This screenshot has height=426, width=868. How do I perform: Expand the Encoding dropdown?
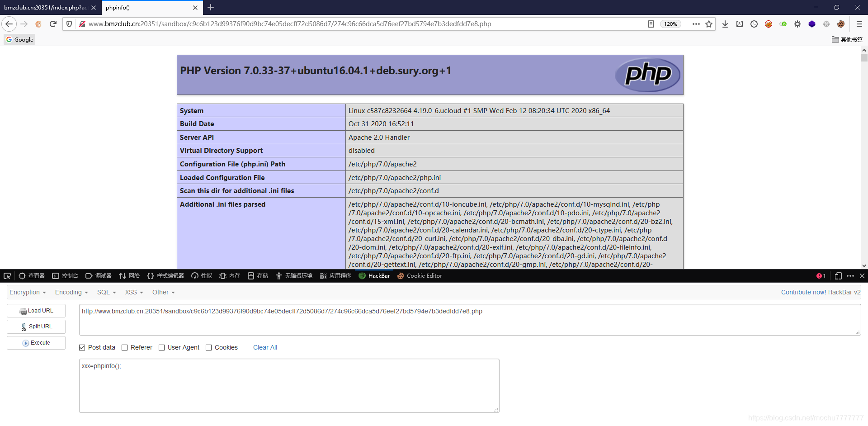71,293
